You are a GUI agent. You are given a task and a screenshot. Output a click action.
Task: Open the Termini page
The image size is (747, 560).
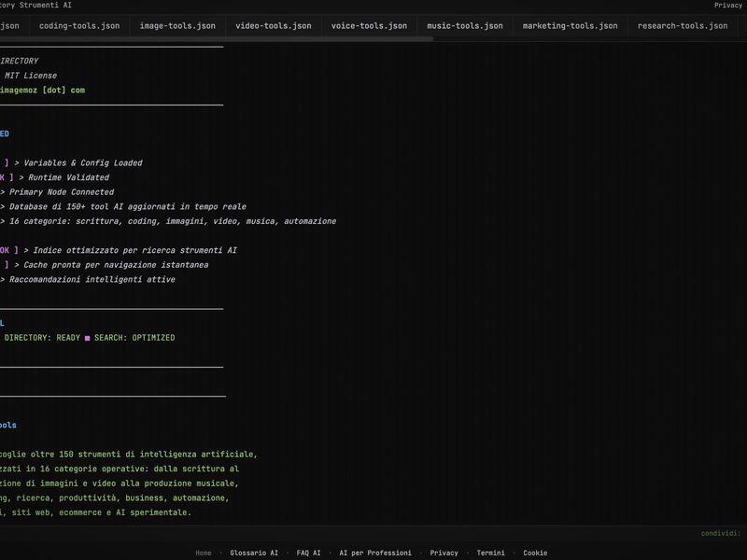(x=491, y=553)
